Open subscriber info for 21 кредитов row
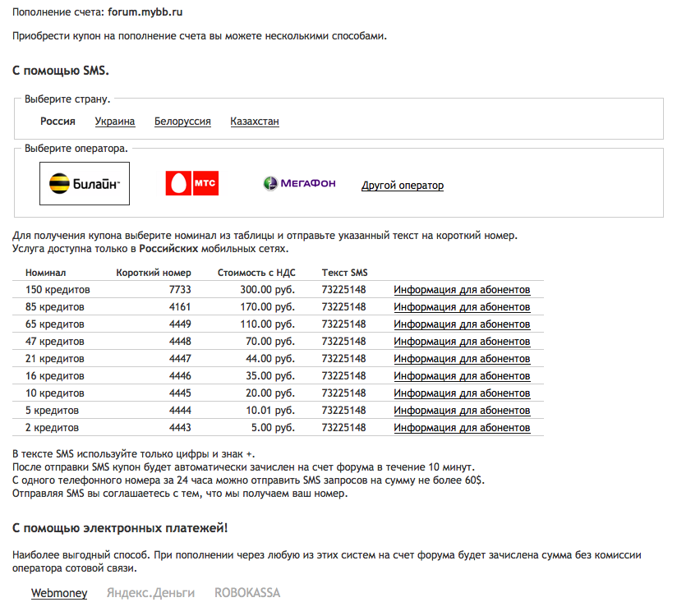Viewport: 677px width, 616px height. click(462, 359)
